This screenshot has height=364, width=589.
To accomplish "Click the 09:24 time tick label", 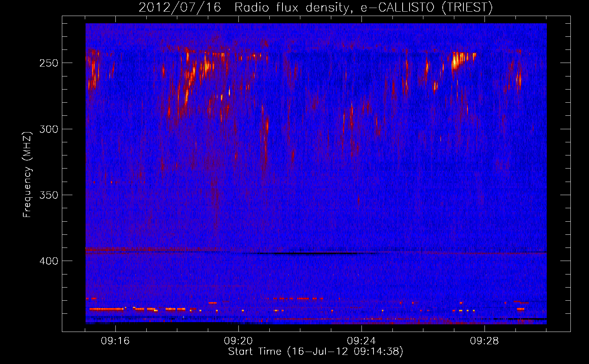I will [361, 341].
